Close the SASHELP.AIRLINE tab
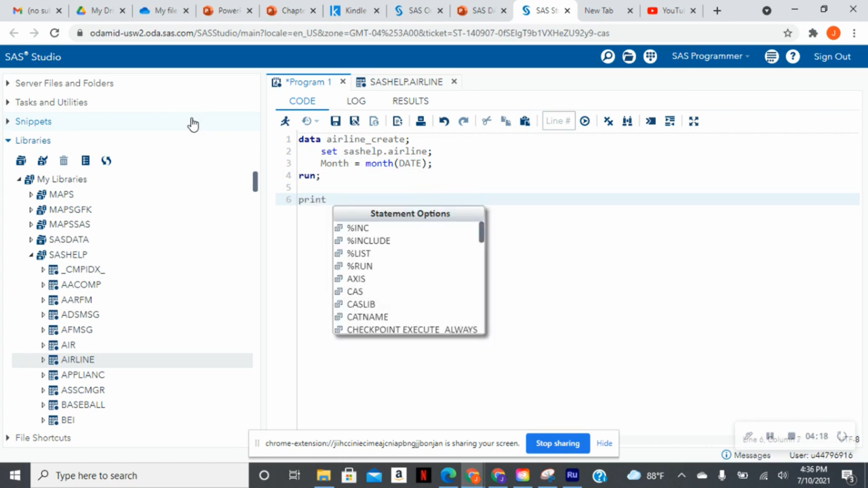This screenshot has width=868, height=488. coord(454,81)
